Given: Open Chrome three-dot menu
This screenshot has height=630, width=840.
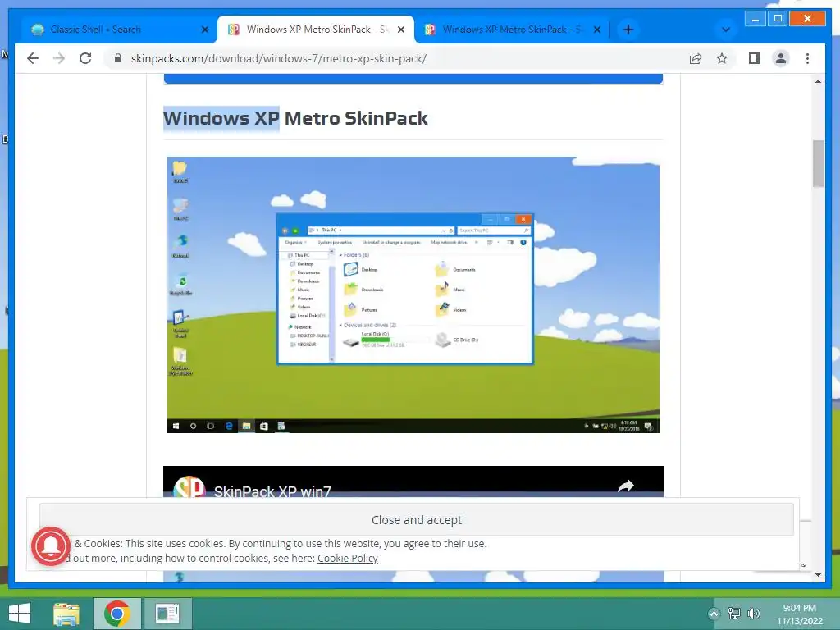Looking at the screenshot, I should (x=807, y=58).
